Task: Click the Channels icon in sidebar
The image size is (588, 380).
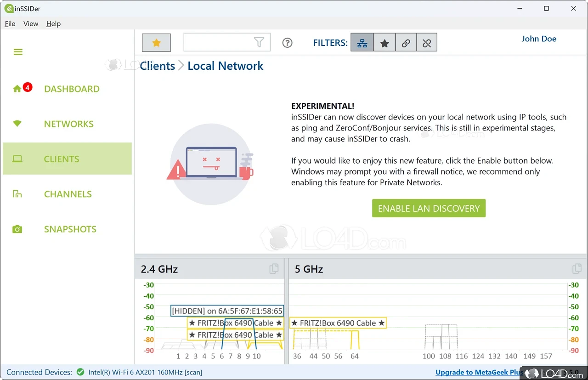Action: (x=17, y=194)
